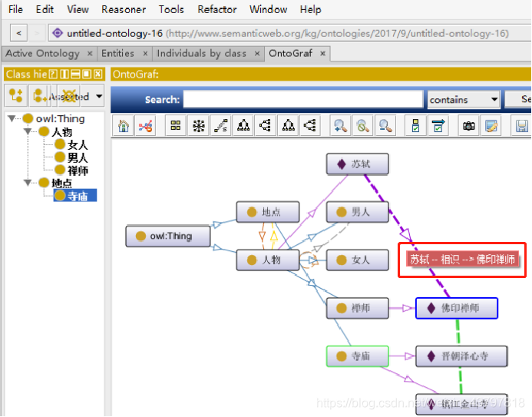
Task: Click the forward navigation arrow
Action: coord(37,33)
